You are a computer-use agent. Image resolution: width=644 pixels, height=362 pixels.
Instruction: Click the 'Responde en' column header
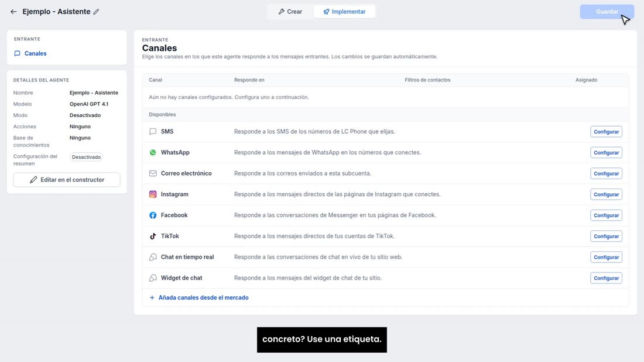point(249,80)
